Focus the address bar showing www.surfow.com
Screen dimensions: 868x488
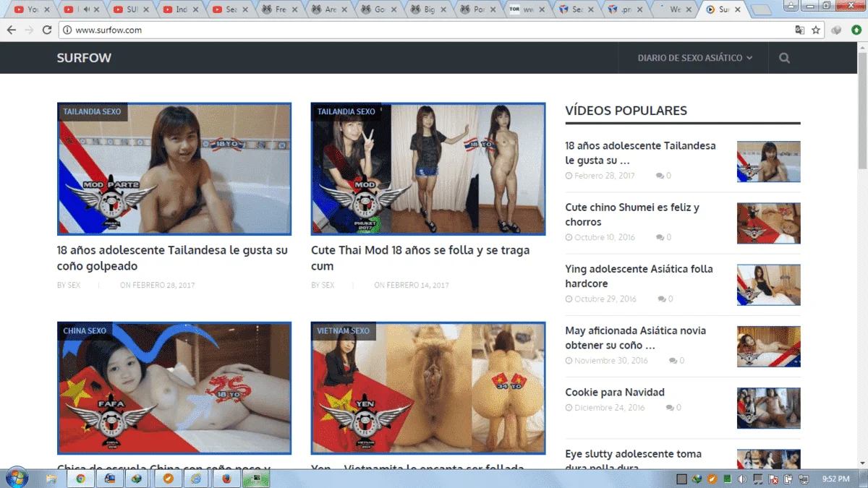(x=427, y=30)
